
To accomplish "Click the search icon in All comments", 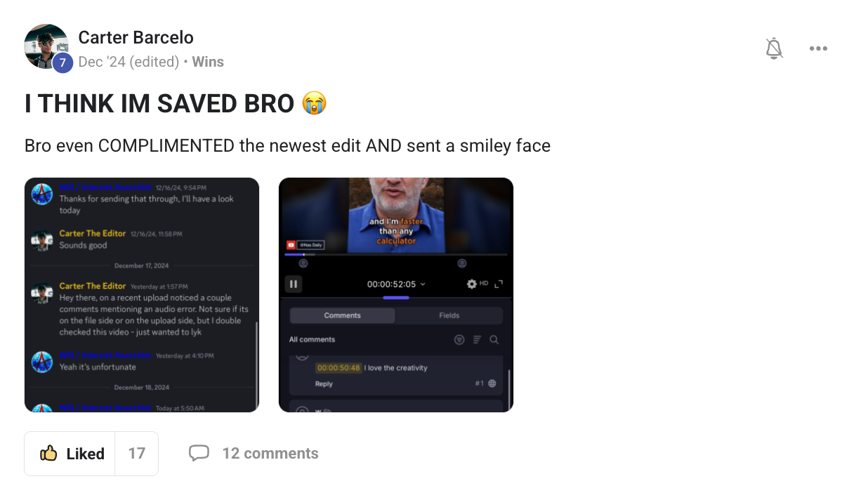I will [x=494, y=339].
